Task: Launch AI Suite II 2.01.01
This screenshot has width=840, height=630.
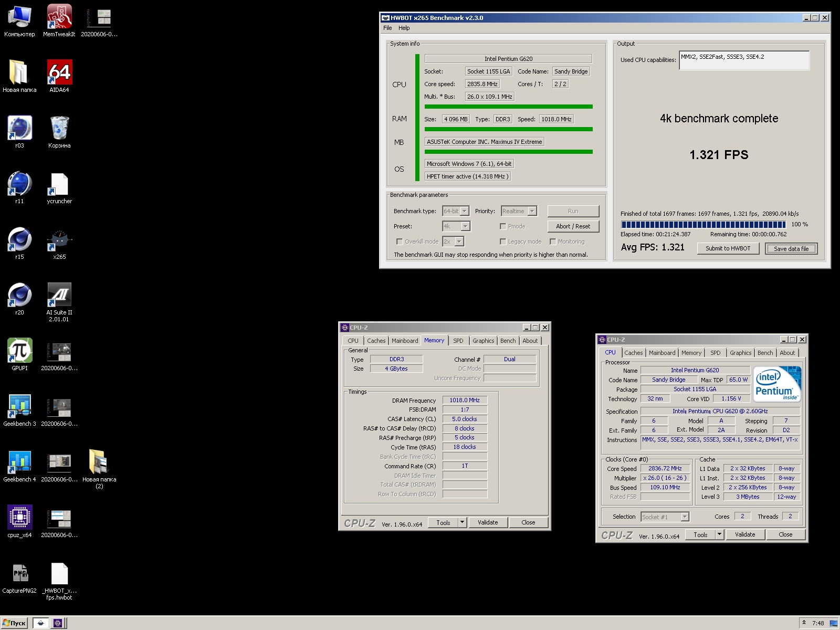Action: pyautogui.click(x=59, y=302)
